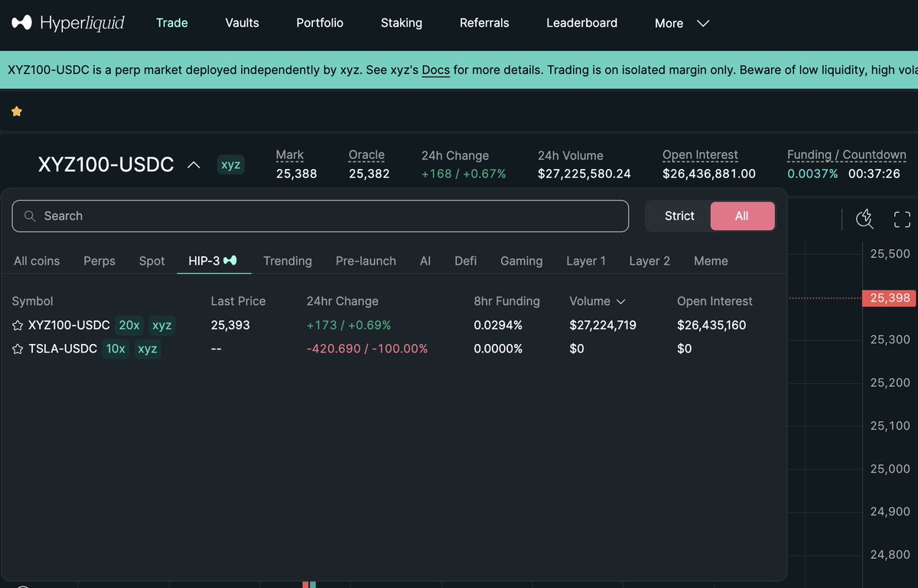Expand the More menu chevron
The height and width of the screenshot is (588, 918).
(x=703, y=23)
